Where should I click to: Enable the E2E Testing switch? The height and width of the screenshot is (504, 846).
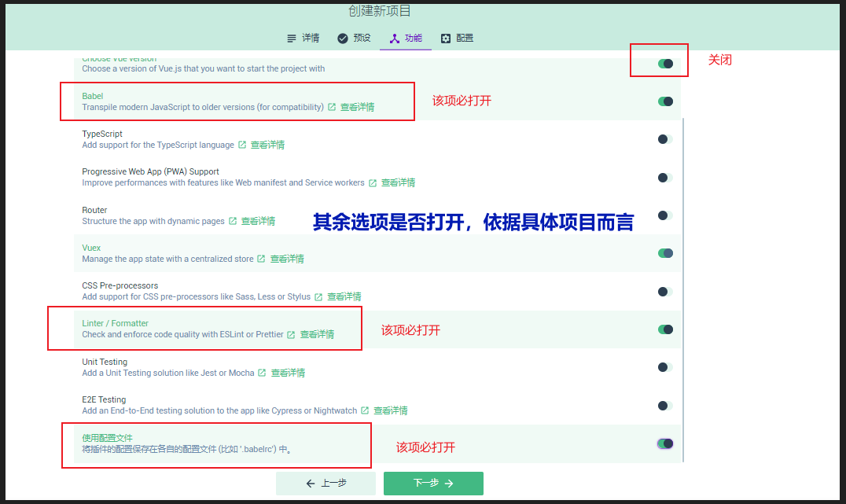(665, 405)
